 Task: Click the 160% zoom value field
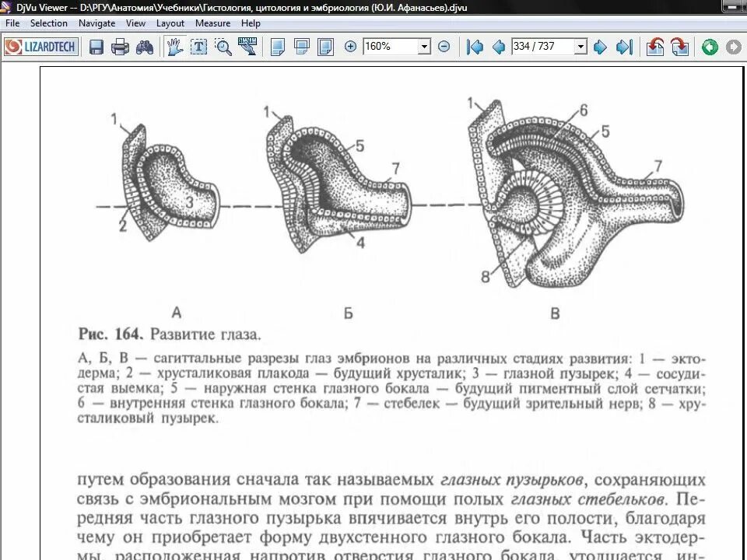[x=391, y=46]
